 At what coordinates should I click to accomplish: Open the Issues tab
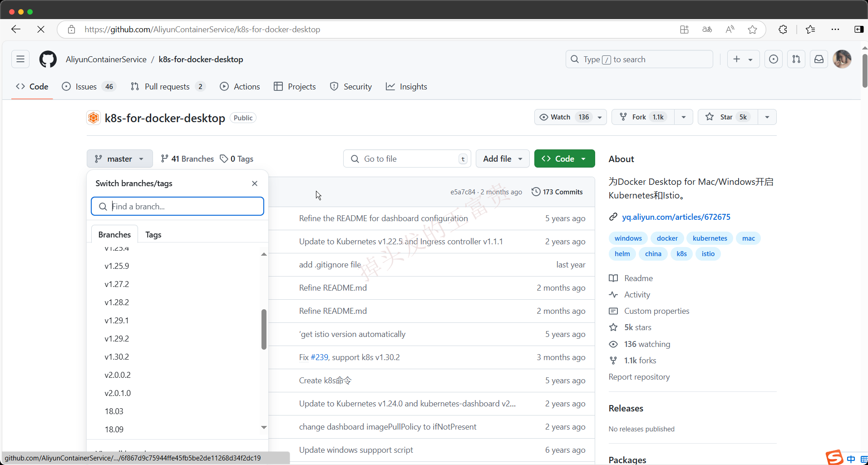[89, 87]
